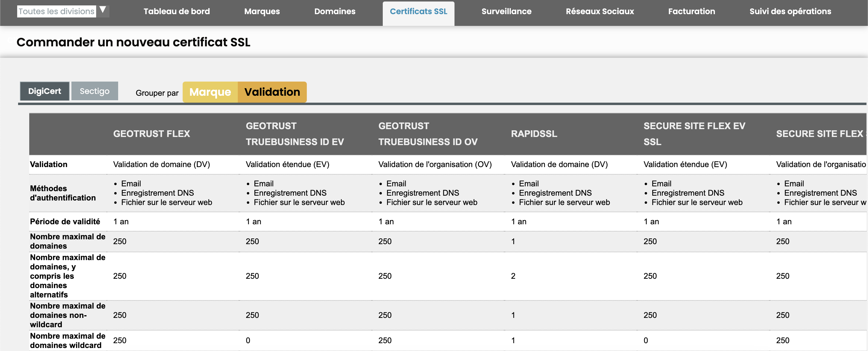
Task: Click the Validation row label
Action: [x=49, y=164]
